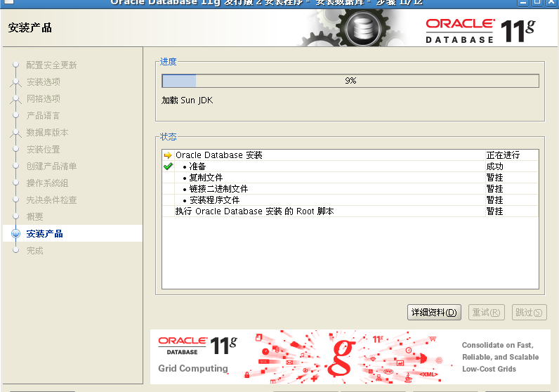Click the 安装程序文件 status row
The image size is (559, 392).
point(350,200)
